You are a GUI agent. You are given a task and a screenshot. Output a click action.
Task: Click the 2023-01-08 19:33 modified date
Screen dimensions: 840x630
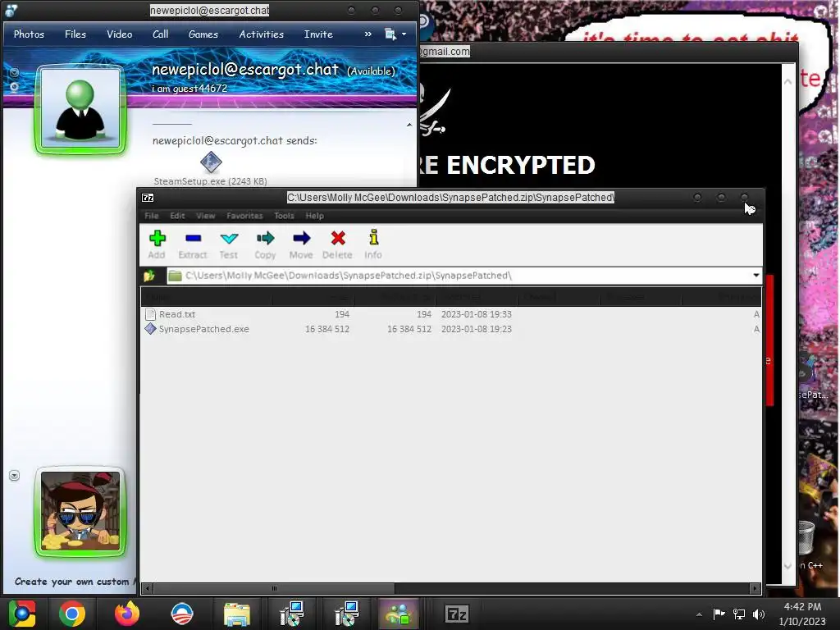coord(477,314)
